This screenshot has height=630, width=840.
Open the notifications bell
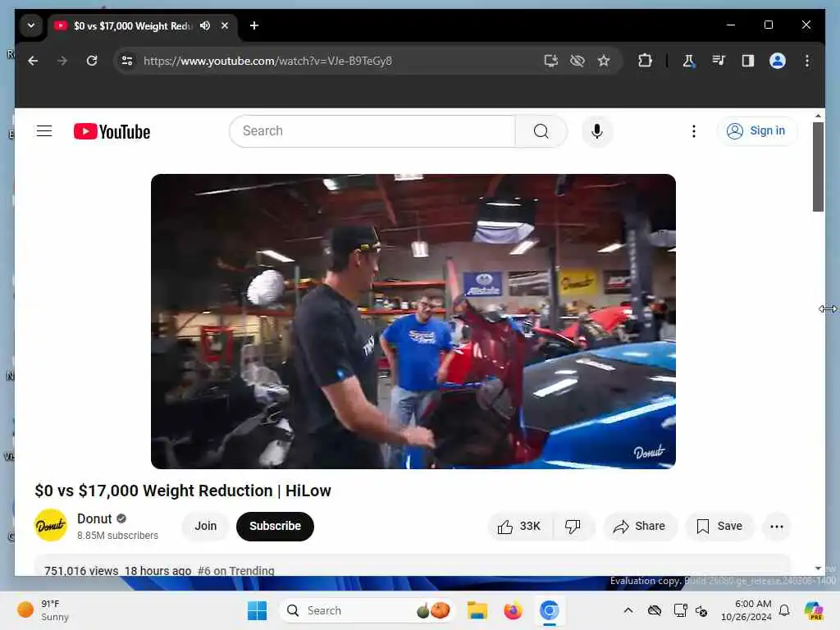(x=784, y=610)
